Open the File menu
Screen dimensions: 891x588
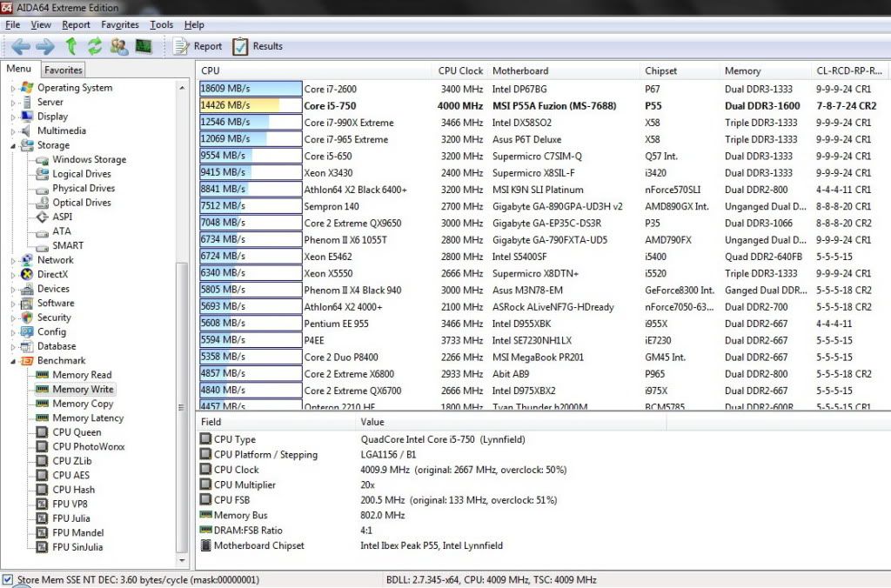[12, 24]
